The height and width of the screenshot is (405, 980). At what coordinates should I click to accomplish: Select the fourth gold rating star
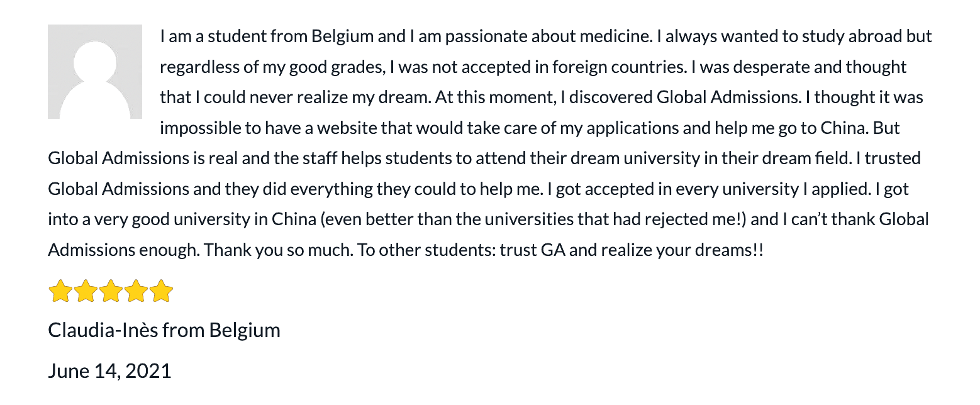click(136, 292)
